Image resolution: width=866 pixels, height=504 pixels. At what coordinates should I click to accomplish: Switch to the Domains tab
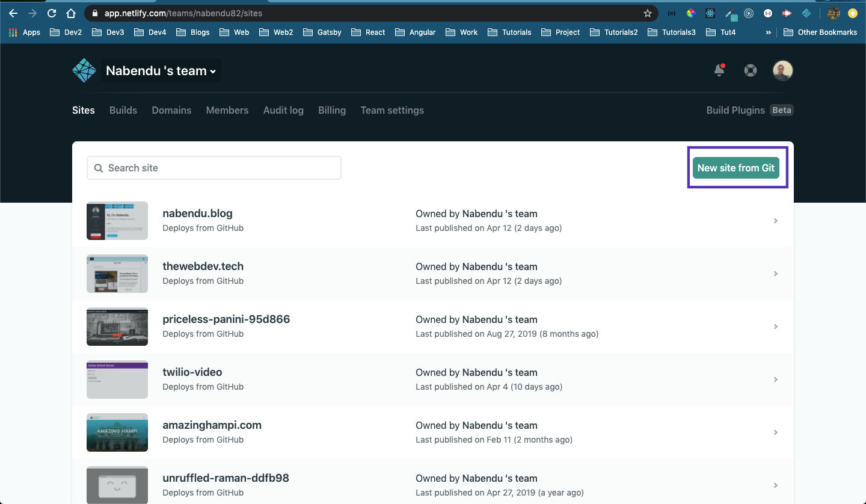click(171, 110)
